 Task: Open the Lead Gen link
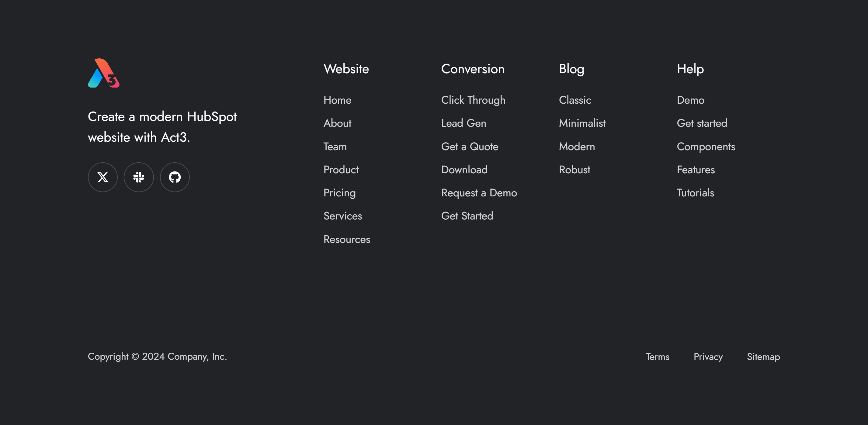463,123
